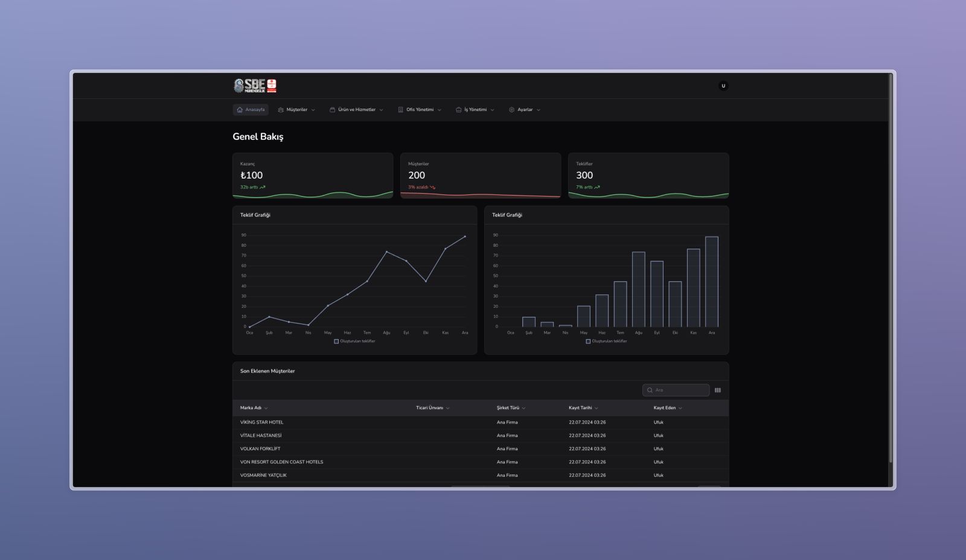Expand the Ayarlar dropdown chevron
966x560 pixels.
(539, 110)
